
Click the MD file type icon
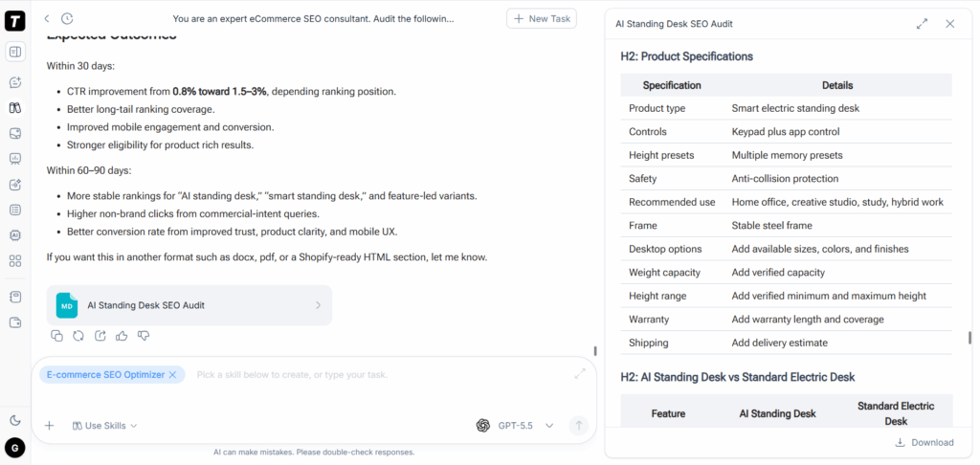[x=67, y=305]
